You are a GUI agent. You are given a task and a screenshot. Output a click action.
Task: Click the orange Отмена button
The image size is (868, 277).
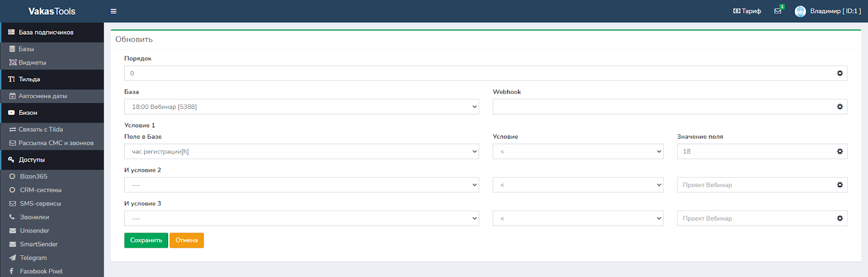[187, 240]
